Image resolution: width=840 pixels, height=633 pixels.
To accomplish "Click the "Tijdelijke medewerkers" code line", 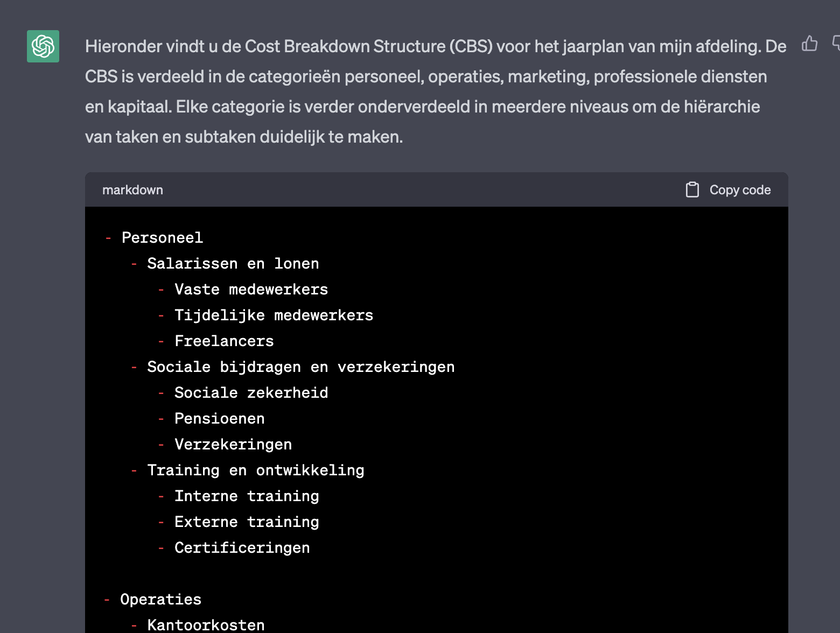I will [x=274, y=315].
